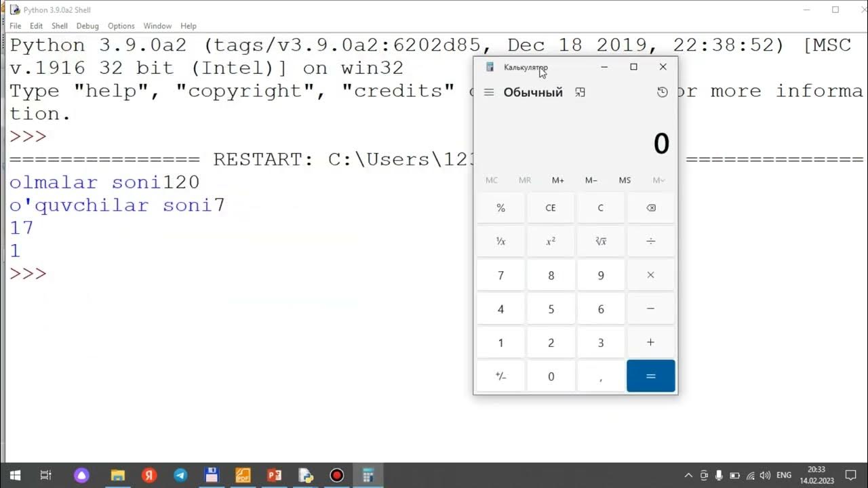Image resolution: width=868 pixels, height=488 pixels.
Task: Click the output value 17 in shell
Action: pyautogui.click(x=22, y=228)
